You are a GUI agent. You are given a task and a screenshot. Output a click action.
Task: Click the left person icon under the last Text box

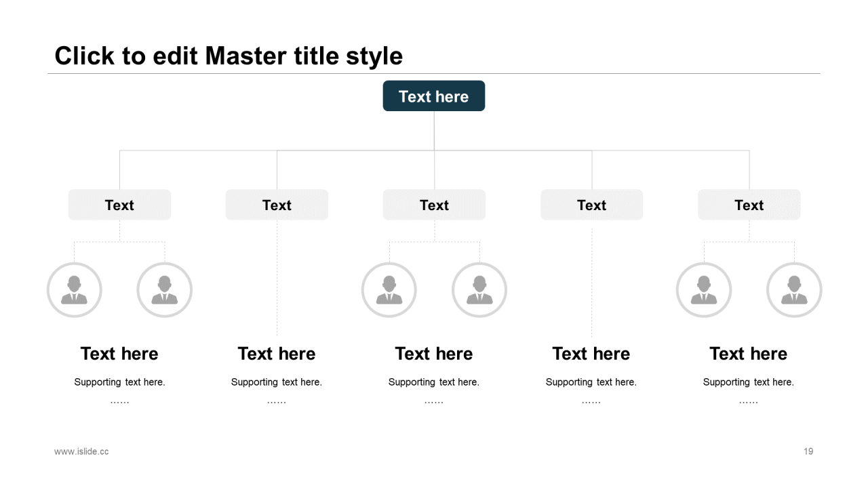[x=703, y=290]
